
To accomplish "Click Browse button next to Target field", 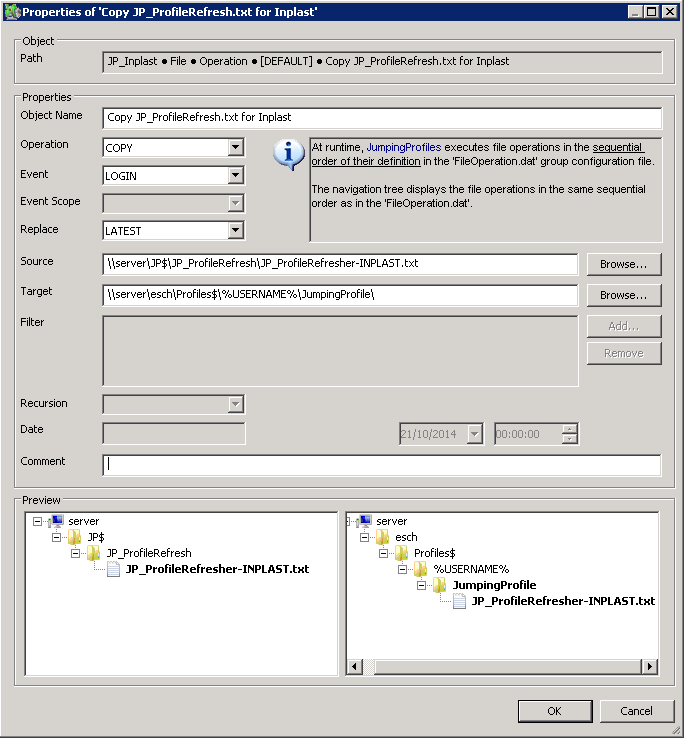I will point(623,295).
